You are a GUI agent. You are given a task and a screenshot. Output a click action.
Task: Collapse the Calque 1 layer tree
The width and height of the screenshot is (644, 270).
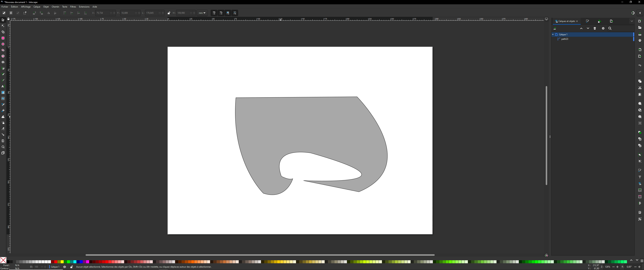click(553, 34)
